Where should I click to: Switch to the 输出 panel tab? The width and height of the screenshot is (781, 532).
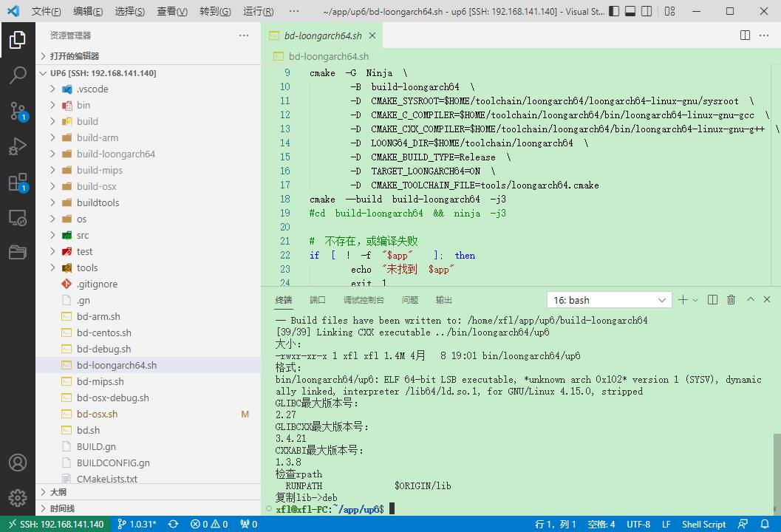click(444, 300)
